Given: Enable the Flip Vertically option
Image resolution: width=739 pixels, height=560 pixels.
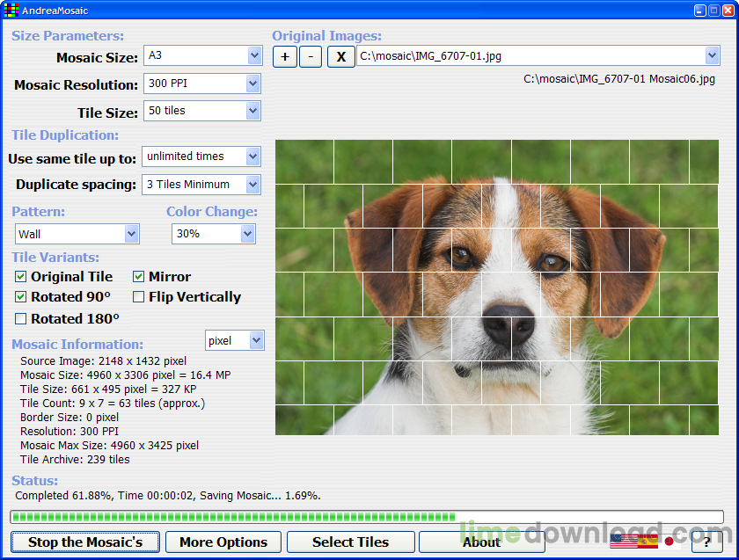Looking at the screenshot, I should click(139, 297).
